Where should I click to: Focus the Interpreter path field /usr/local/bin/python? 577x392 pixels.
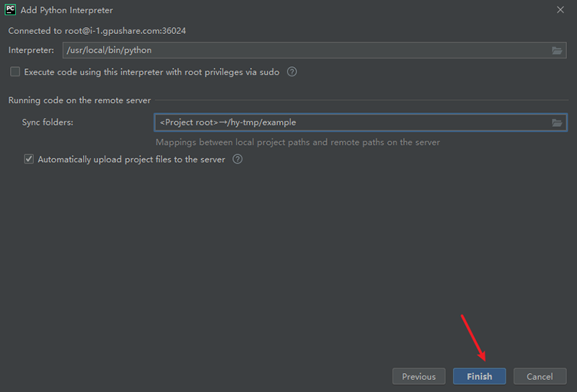(x=314, y=50)
